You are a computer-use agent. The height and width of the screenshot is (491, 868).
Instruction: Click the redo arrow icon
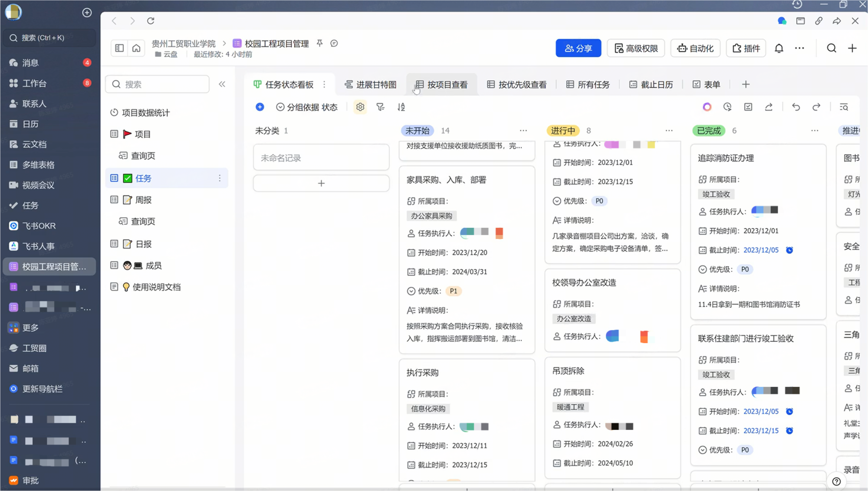(x=816, y=107)
